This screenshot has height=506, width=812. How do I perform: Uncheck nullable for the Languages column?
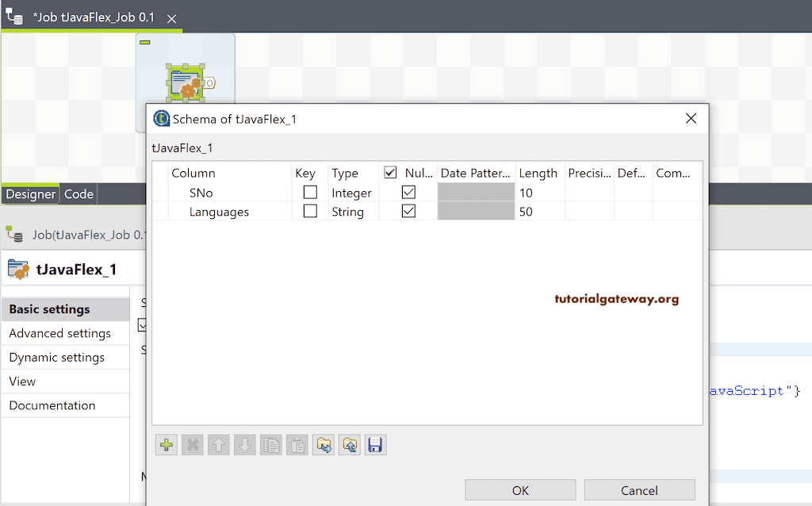(x=409, y=211)
